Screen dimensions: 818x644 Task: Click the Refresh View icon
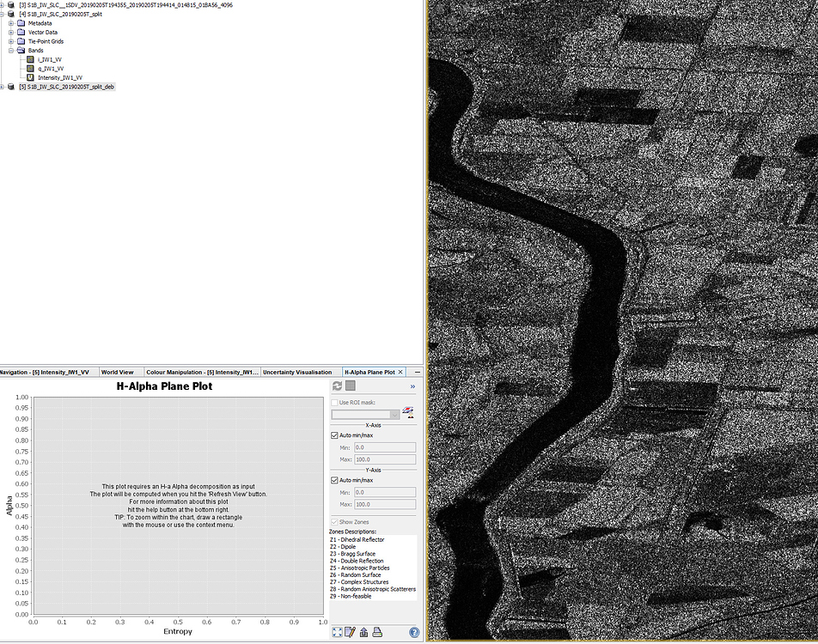click(338, 386)
